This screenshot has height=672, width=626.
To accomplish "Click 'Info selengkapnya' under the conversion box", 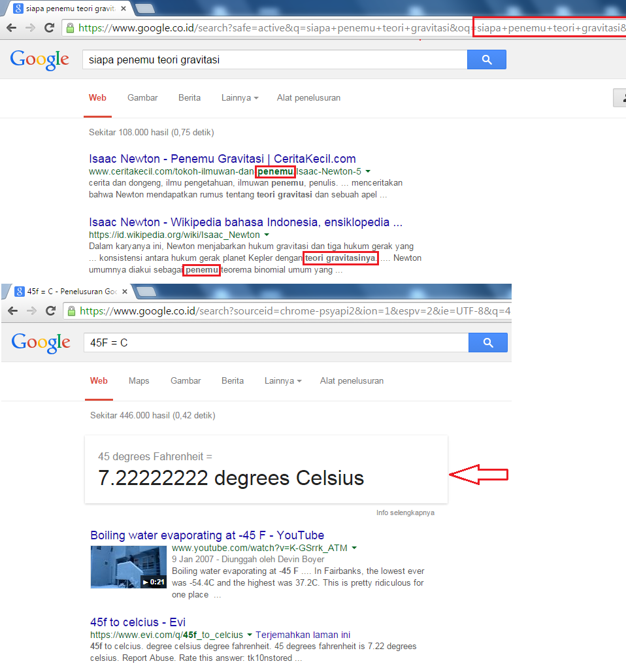I will 405,512.
